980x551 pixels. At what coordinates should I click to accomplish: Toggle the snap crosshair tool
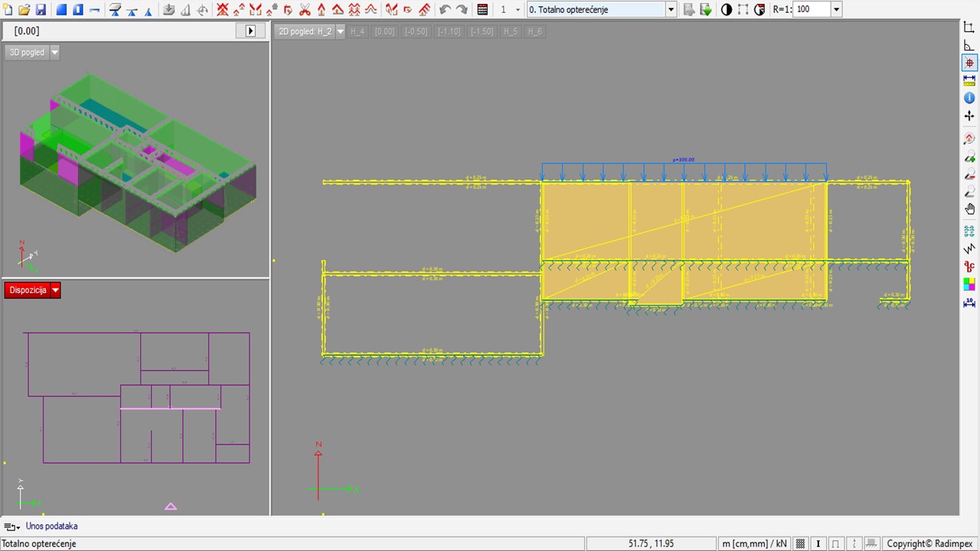(969, 63)
